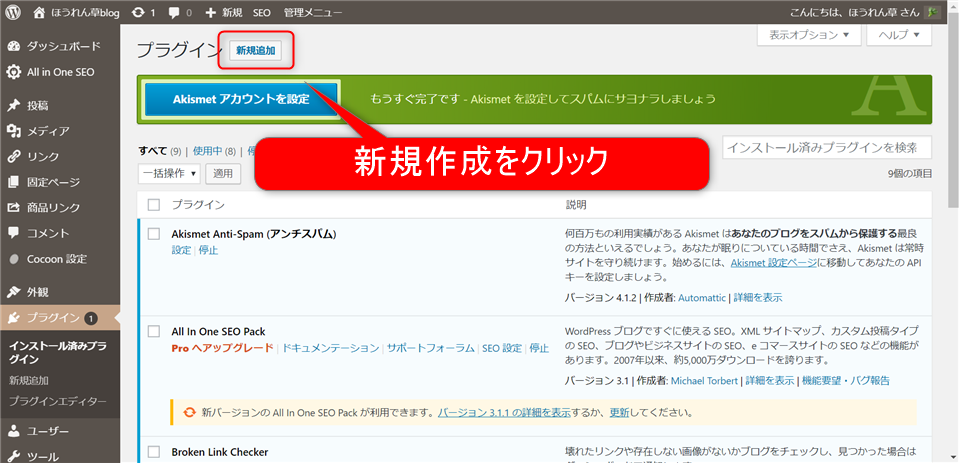The height and width of the screenshot is (463, 959).
Task: Click the 商品リンク icon in sidebar
Action: pyautogui.click(x=13, y=207)
